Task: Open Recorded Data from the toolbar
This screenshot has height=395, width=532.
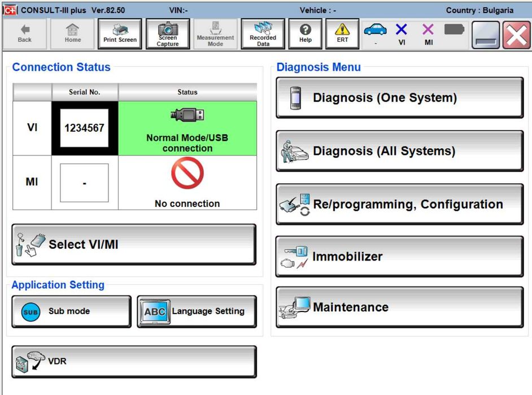Action: [263, 33]
